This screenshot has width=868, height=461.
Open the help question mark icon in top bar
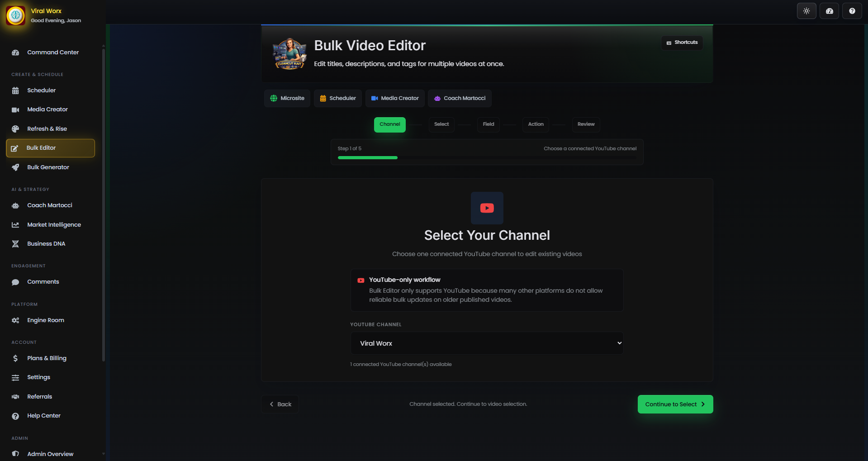pyautogui.click(x=852, y=11)
